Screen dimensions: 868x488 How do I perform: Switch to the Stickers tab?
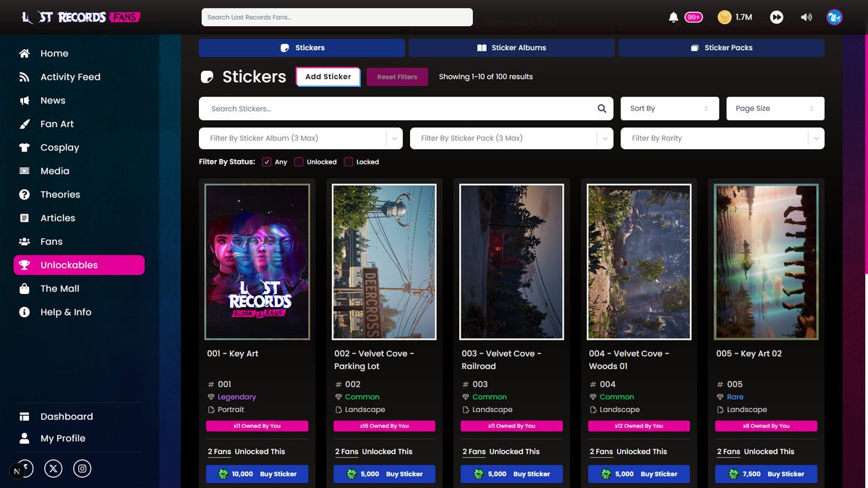302,48
